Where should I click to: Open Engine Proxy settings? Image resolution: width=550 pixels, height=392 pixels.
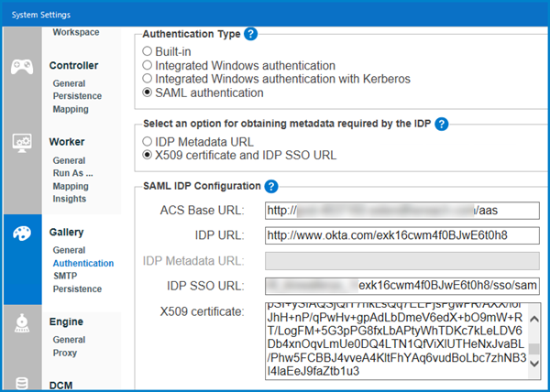pyautogui.click(x=64, y=353)
